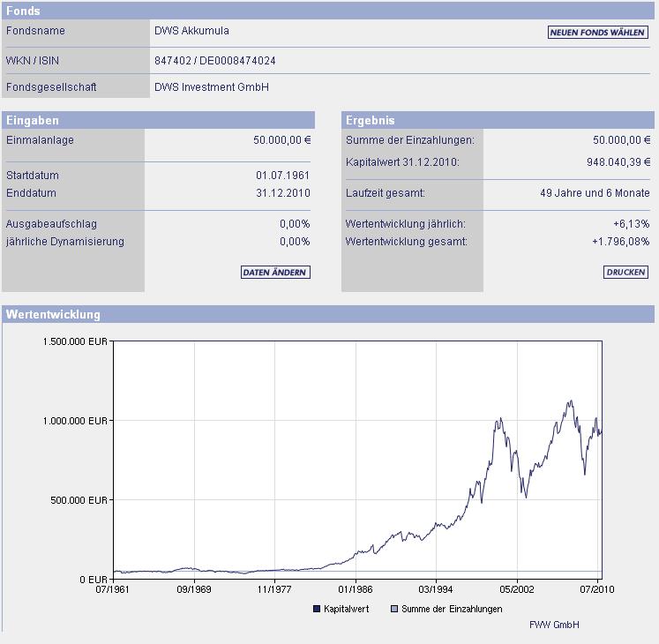Click the Wertentwicklung jährlich label
This screenshot has height=644, width=659.
(405, 223)
